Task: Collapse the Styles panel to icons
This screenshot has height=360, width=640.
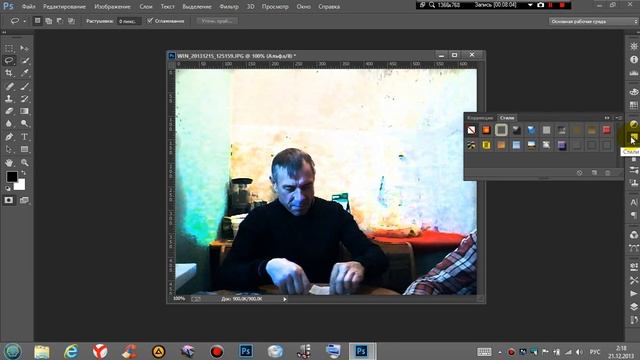Action: click(x=607, y=118)
